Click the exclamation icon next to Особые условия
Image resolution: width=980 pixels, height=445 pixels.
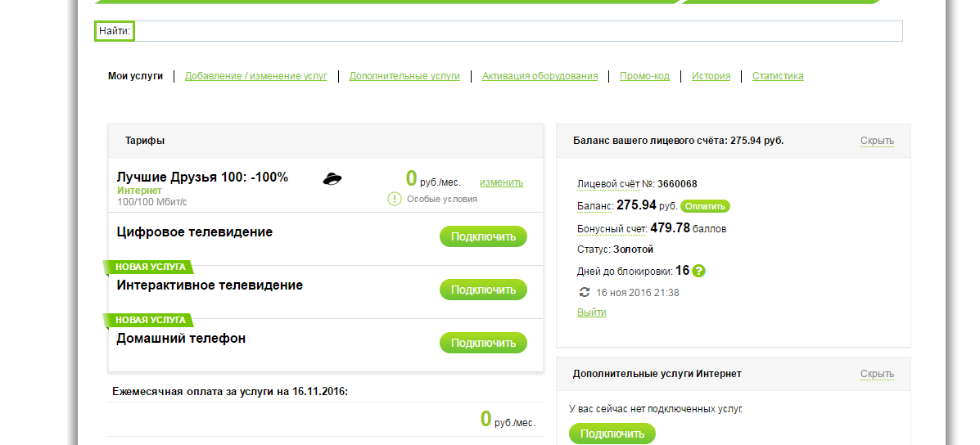tap(394, 199)
